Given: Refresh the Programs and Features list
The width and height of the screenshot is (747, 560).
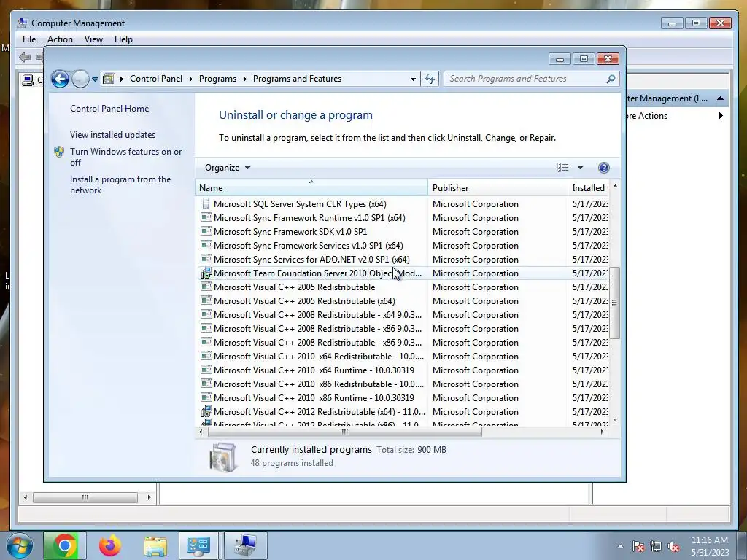Looking at the screenshot, I should [x=430, y=79].
